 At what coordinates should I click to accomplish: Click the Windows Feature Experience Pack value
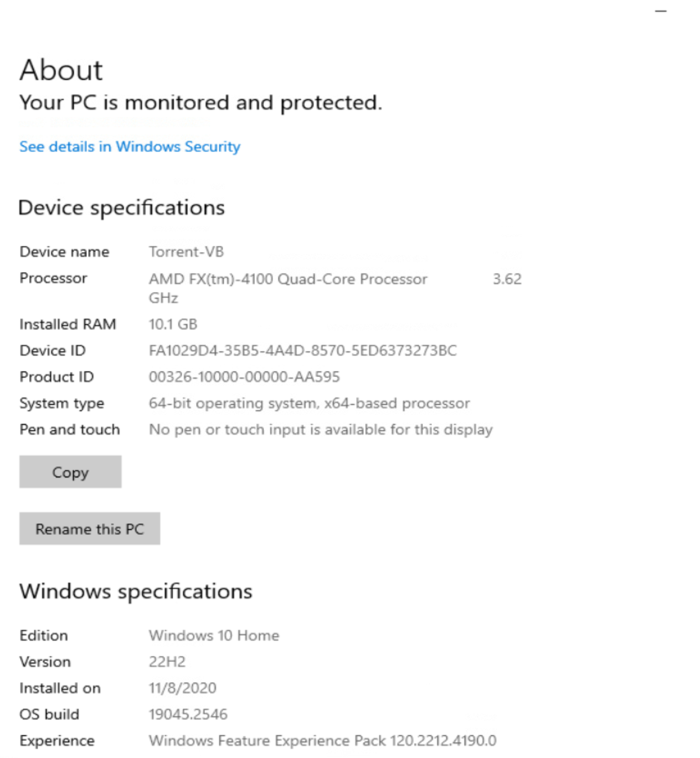(322, 741)
